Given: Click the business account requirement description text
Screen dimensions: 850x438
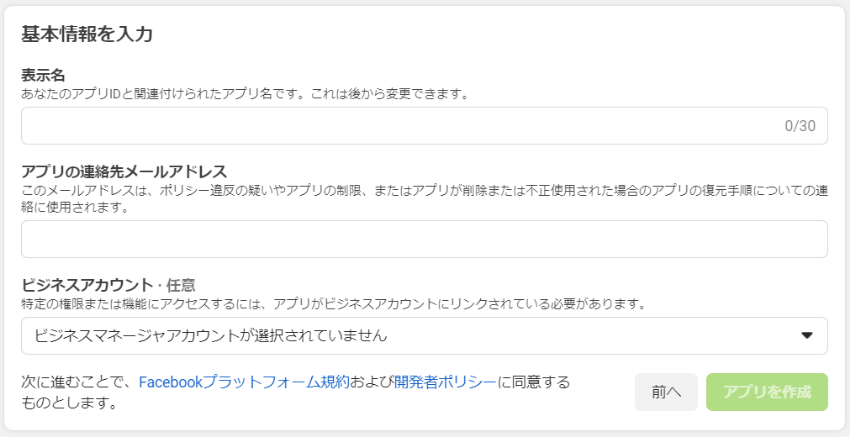Looking at the screenshot, I should click(x=335, y=304).
